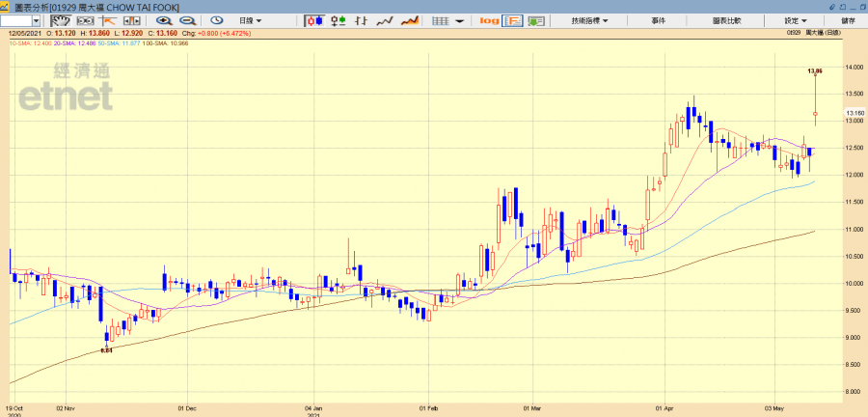Click the zoom in magnifier icon

click(x=164, y=20)
